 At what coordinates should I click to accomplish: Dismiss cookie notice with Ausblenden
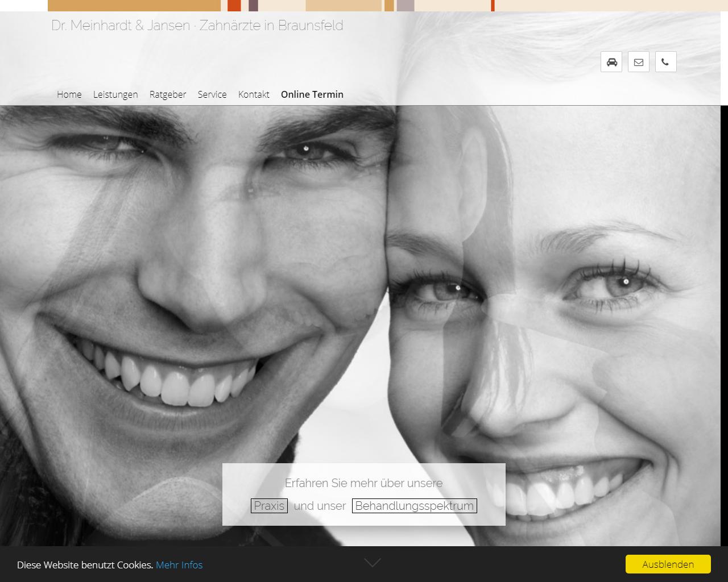[668, 564]
